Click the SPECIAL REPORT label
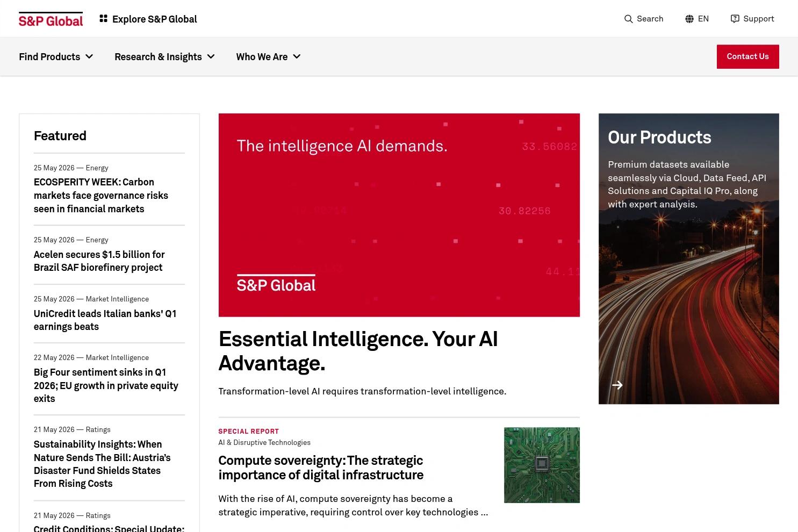 coord(249,431)
